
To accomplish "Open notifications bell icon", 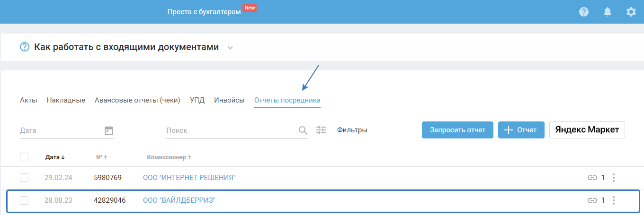I will point(608,12).
